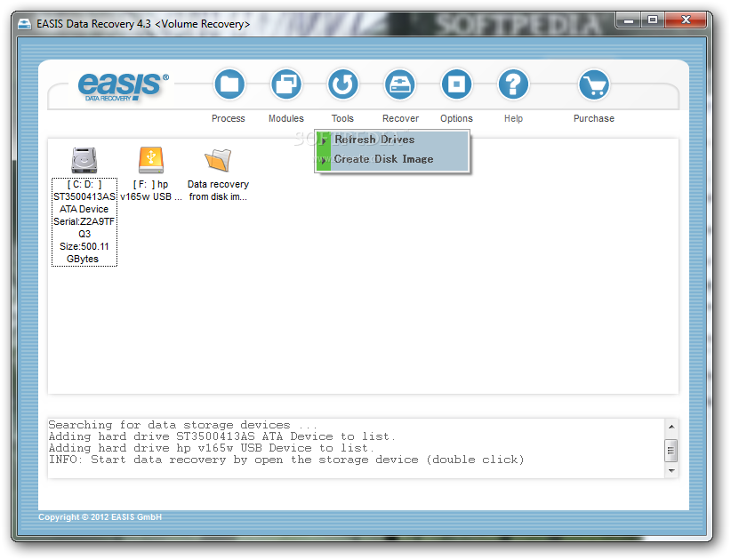Click log scroll down arrow
This screenshot has height=560, width=731.
tap(671, 470)
